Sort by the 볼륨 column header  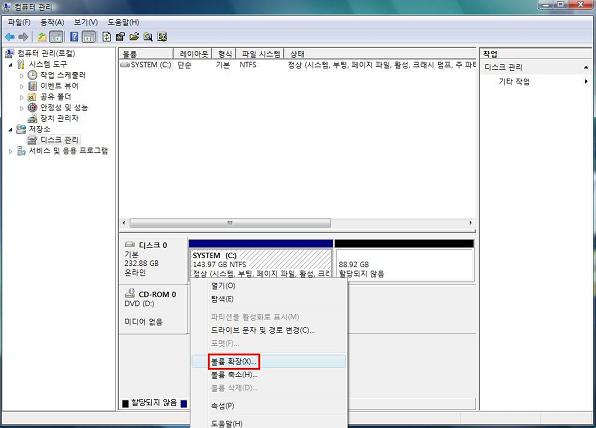(x=146, y=54)
